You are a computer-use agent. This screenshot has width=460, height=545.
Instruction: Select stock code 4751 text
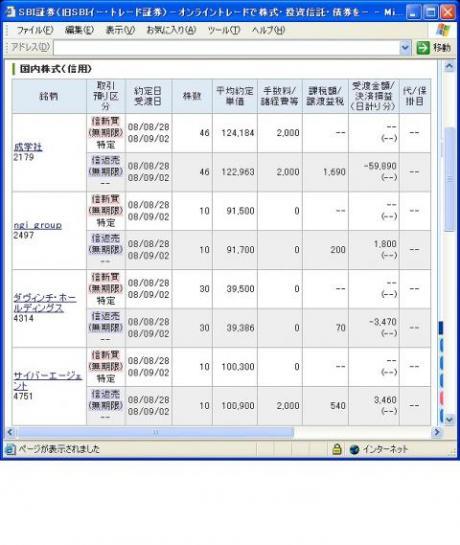point(23,396)
